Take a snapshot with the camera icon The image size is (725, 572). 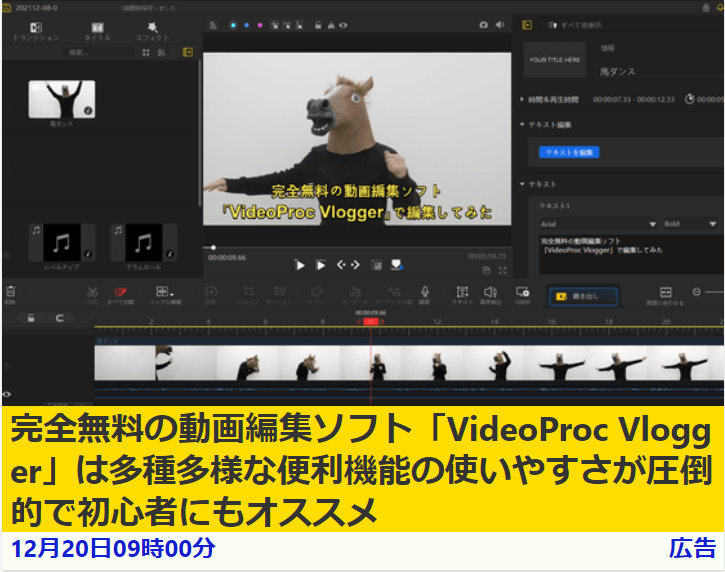(x=483, y=25)
